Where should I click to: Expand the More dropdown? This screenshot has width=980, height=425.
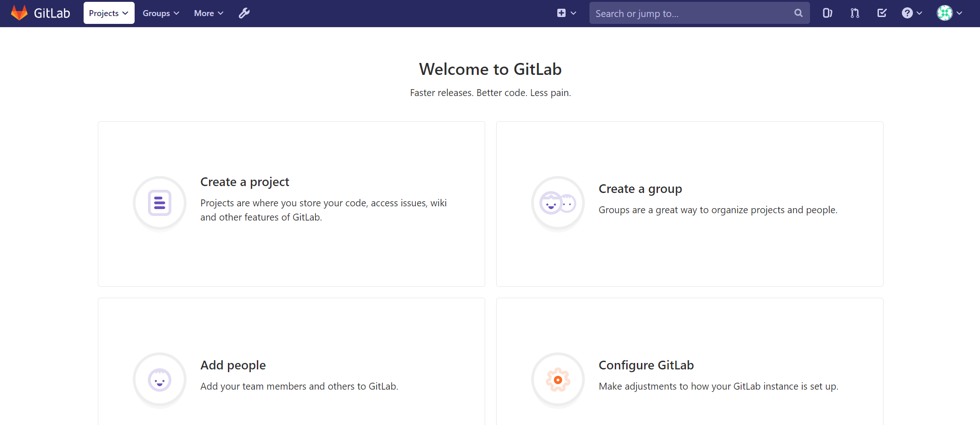[209, 13]
